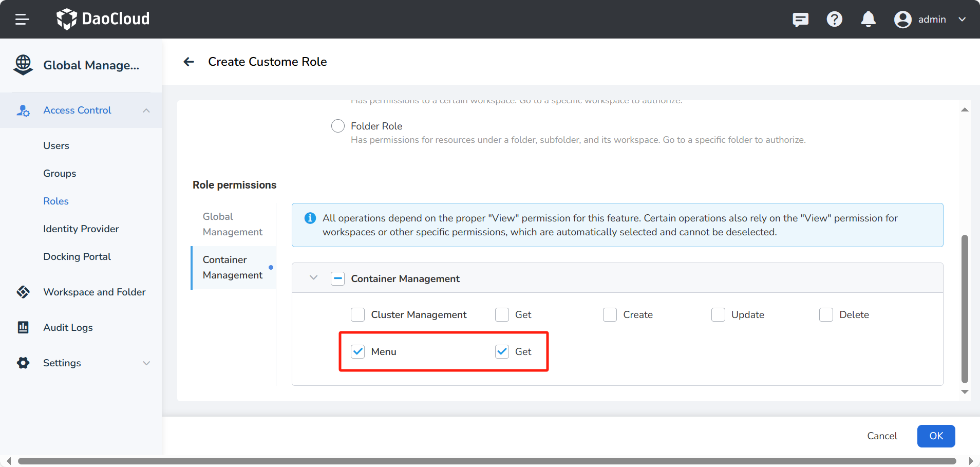Click the admin user avatar icon
Viewport: 980px width, 467px height.
[902, 19]
